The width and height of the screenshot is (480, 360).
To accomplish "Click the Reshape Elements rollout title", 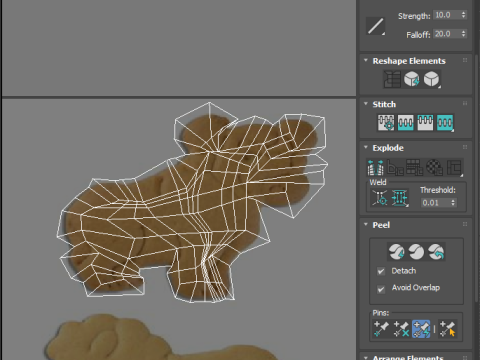I will (409, 61).
